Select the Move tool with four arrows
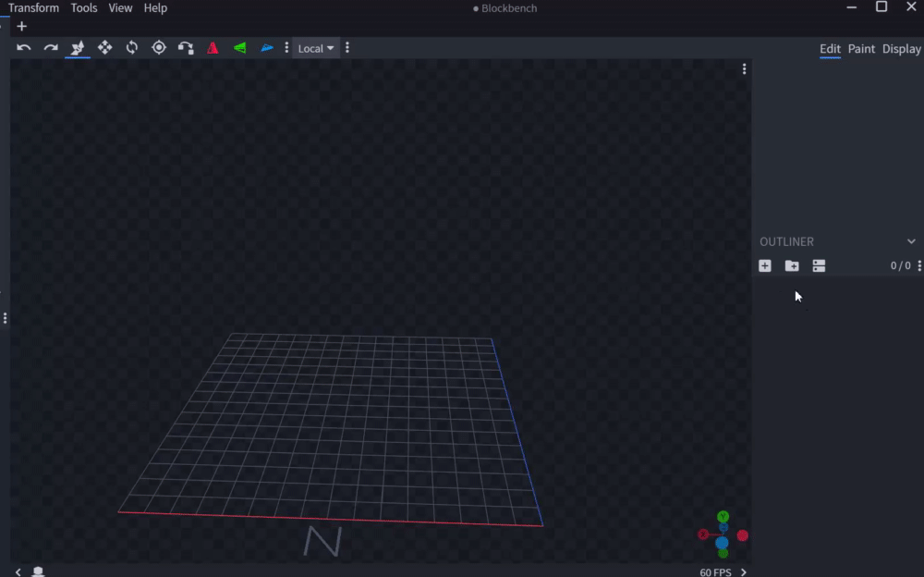Image resolution: width=924 pixels, height=577 pixels. coord(105,48)
